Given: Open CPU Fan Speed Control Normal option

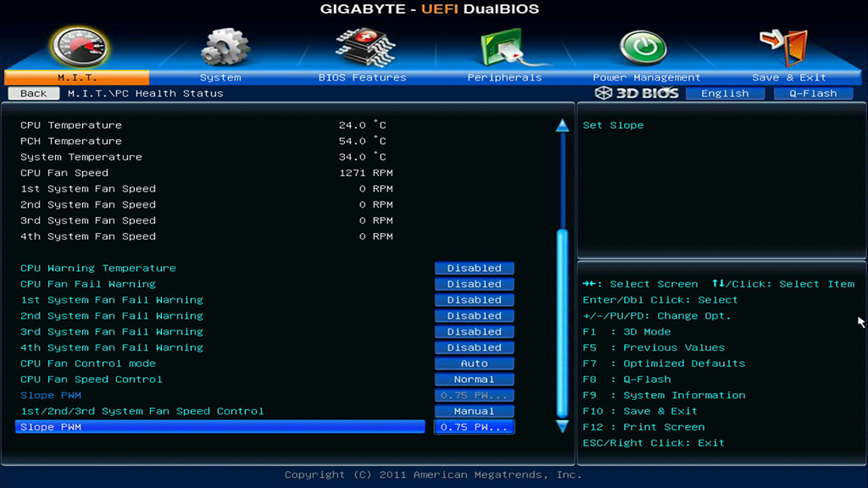Looking at the screenshot, I should [475, 380].
